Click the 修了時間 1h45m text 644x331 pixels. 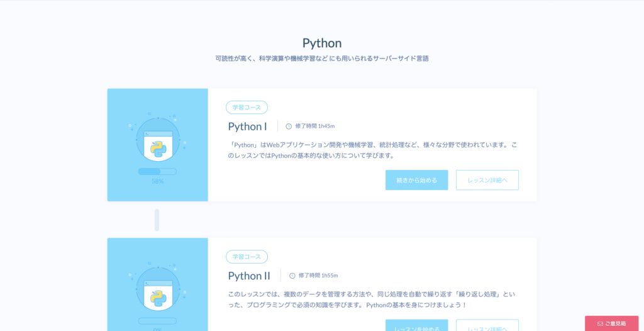pyautogui.click(x=315, y=126)
